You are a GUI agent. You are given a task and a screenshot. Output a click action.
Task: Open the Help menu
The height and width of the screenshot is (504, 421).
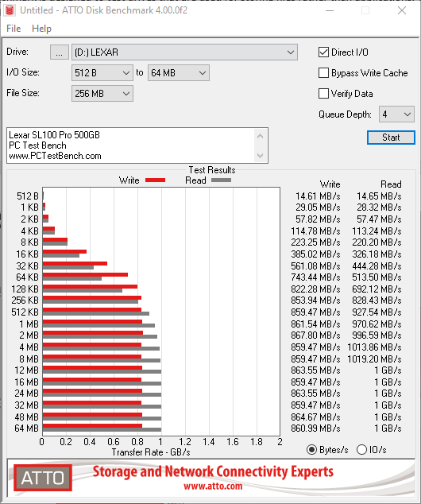click(x=42, y=29)
